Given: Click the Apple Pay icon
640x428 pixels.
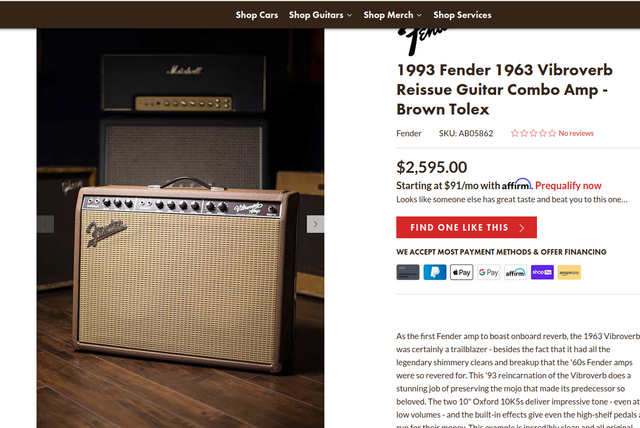Looking at the screenshot, I should (461, 272).
